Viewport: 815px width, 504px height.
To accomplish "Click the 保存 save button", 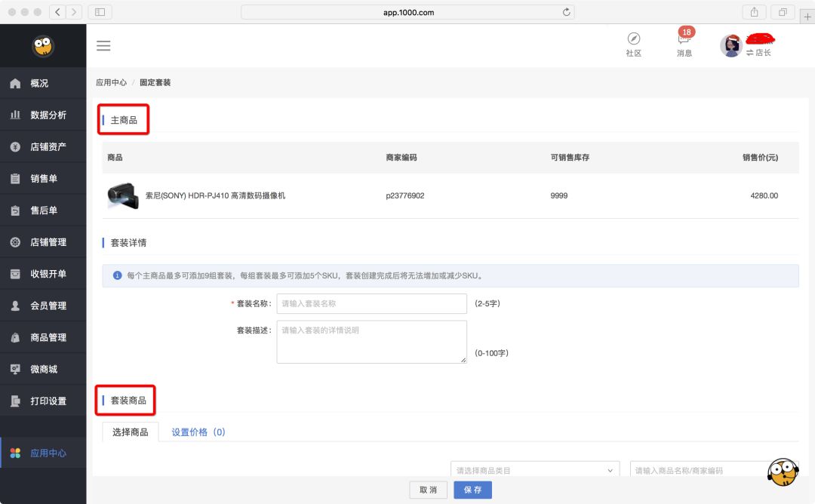I will click(x=472, y=490).
